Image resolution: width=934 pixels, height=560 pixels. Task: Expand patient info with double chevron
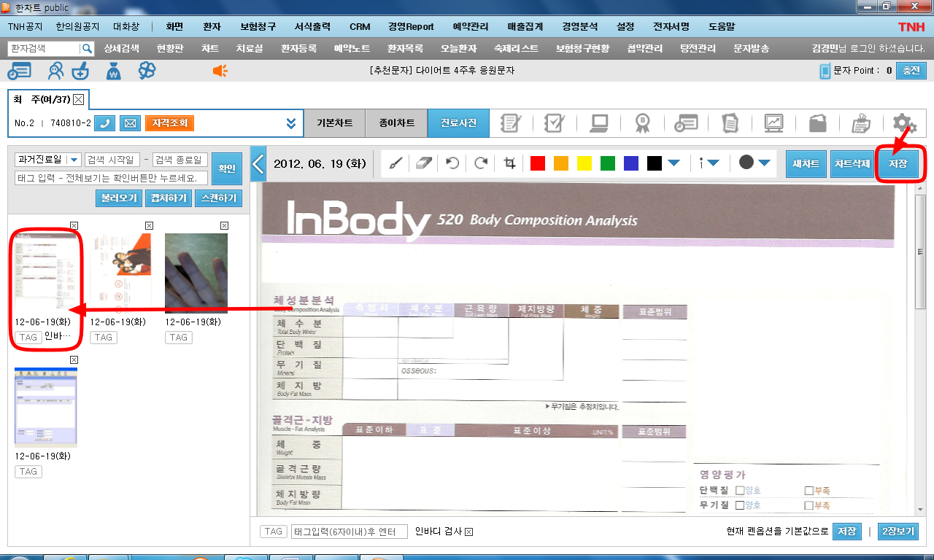click(291, 123)
